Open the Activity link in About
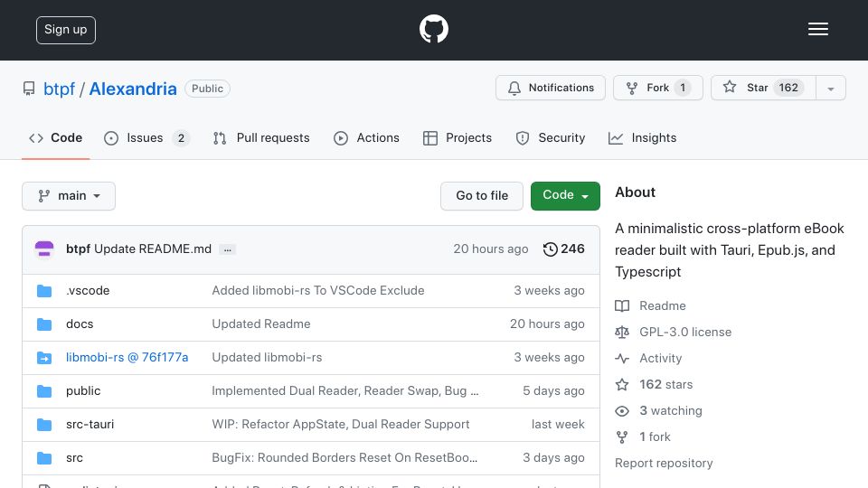The image size is (868, 488). (660, 359)
